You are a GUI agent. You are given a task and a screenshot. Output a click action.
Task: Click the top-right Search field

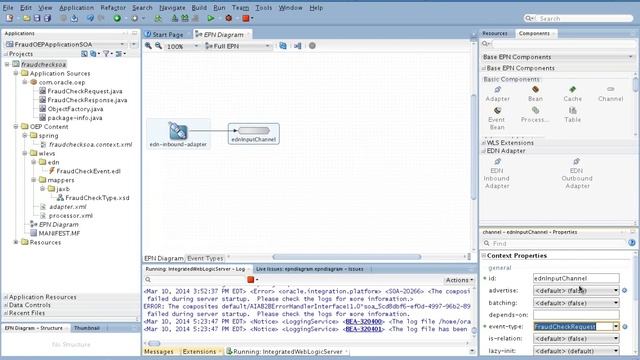point(578,18)
